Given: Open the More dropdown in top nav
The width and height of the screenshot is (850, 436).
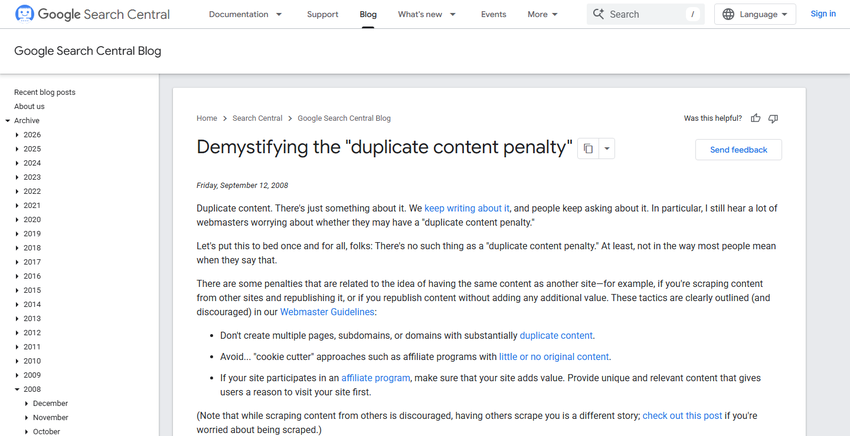Looking at the screenshot, I should pyautogui.click(x=543, y=14).
